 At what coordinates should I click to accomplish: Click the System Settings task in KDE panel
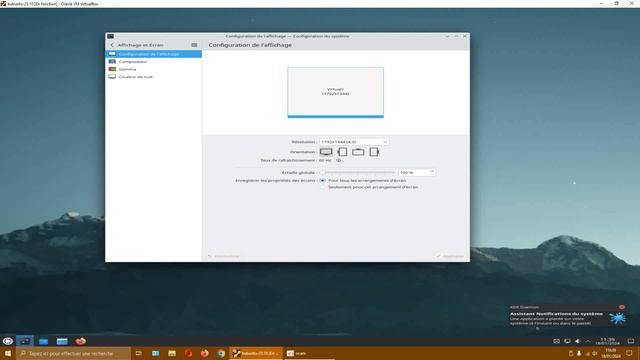point(25,341)
